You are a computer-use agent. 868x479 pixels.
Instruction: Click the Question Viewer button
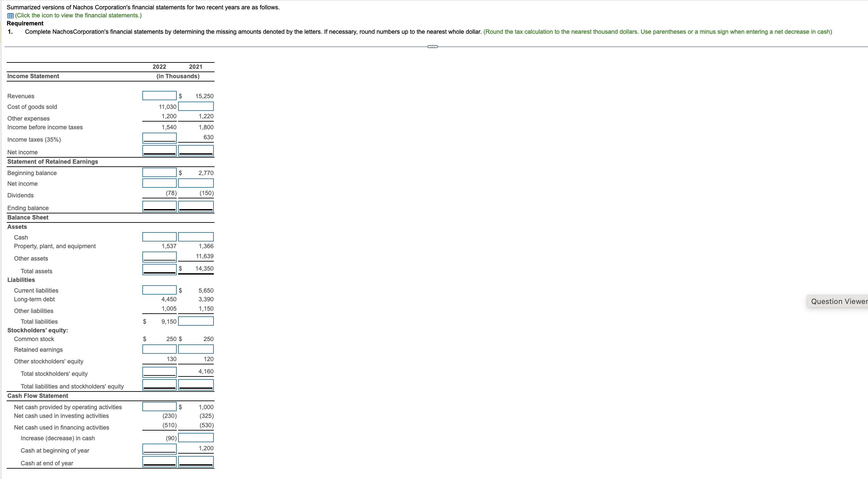(839, 301)
